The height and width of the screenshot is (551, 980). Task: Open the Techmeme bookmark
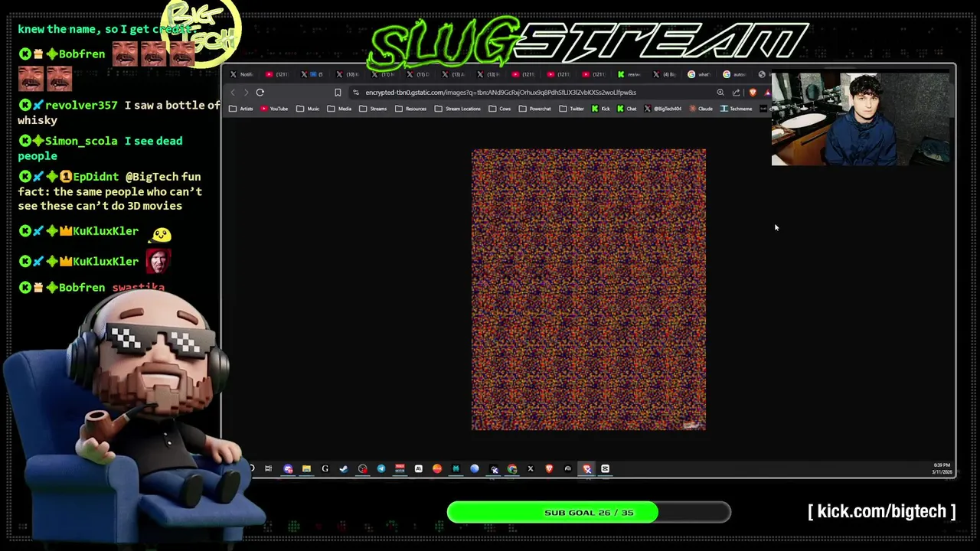tap(736, 109)
